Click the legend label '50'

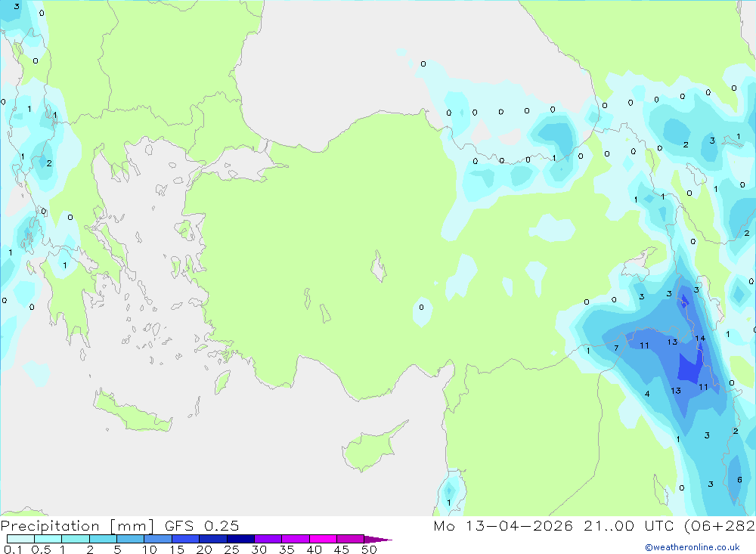(369, 549)
